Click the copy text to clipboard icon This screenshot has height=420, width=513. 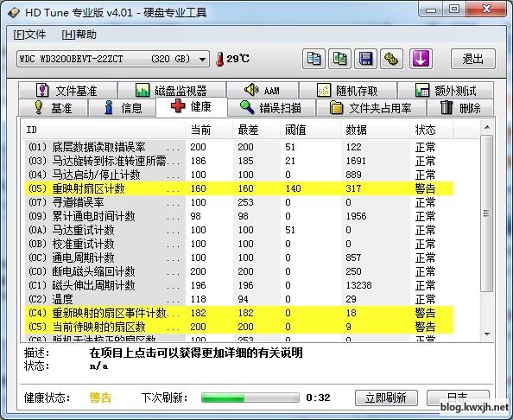click(x=313, y=59)
